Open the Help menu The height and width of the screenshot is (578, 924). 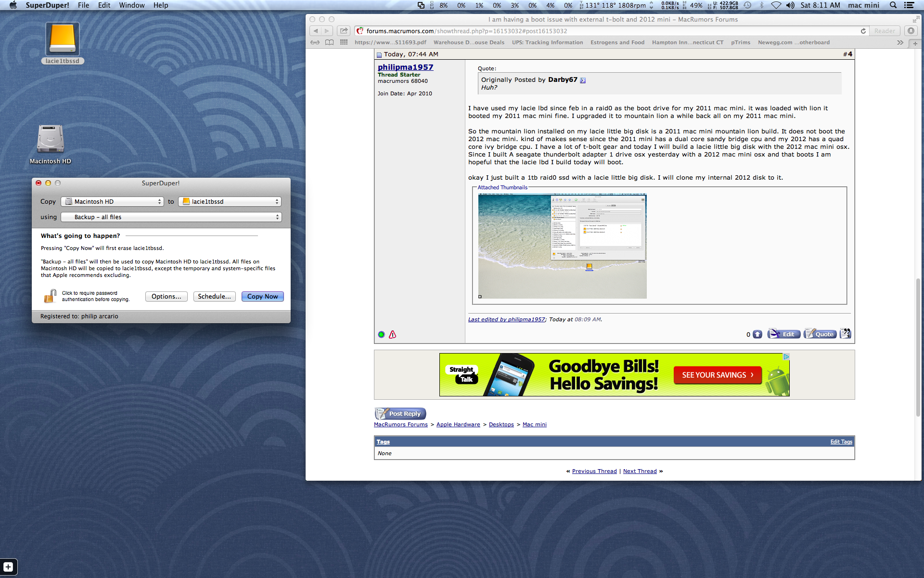pyautogui.click(x=161, y=5)
